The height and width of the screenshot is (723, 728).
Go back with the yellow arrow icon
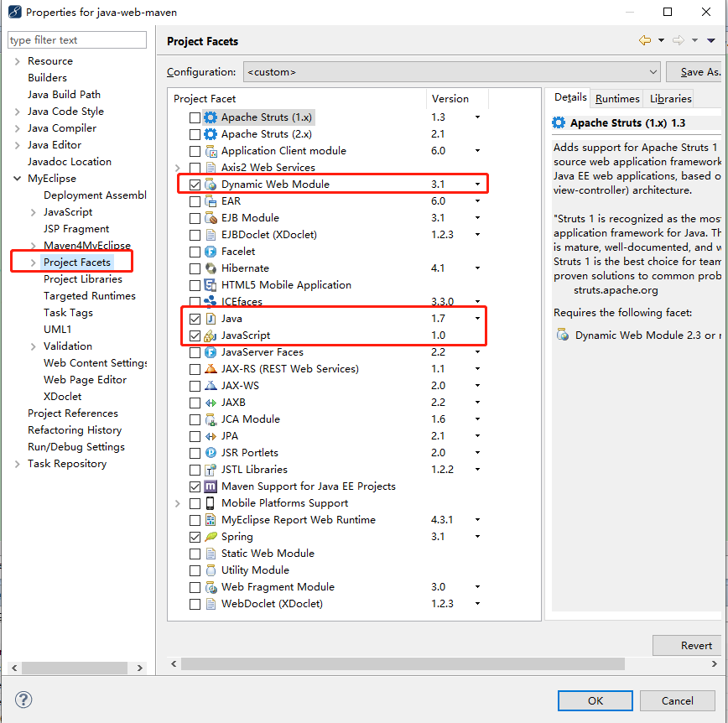click(645, 40)
